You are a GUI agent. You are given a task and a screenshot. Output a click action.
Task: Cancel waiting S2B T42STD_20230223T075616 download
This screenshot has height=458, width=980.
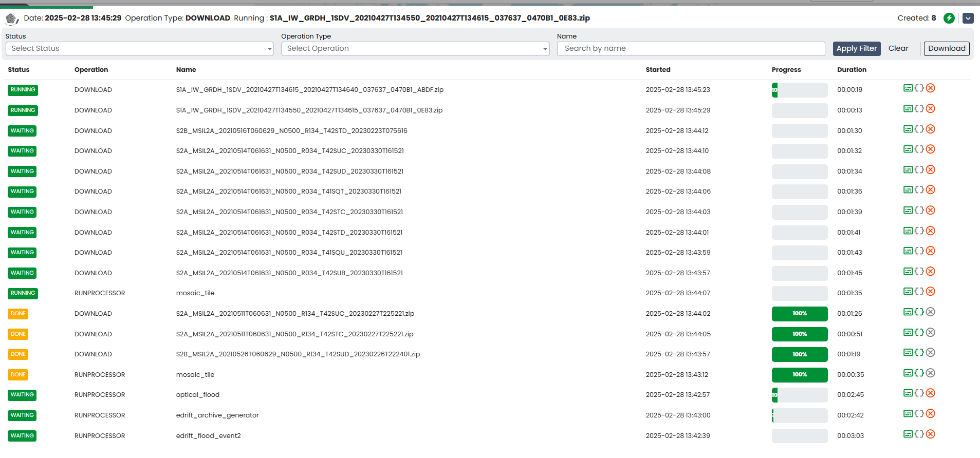click(x=931, y=129)
